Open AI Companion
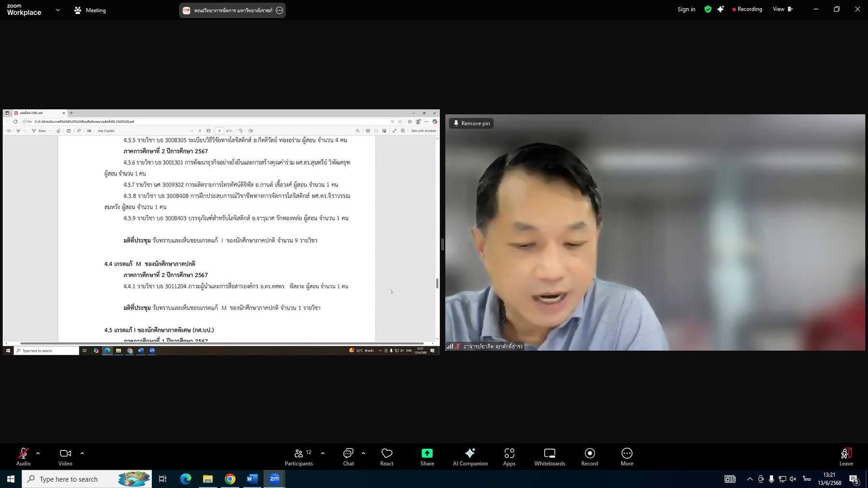868x488 pixels. point(470,457)
